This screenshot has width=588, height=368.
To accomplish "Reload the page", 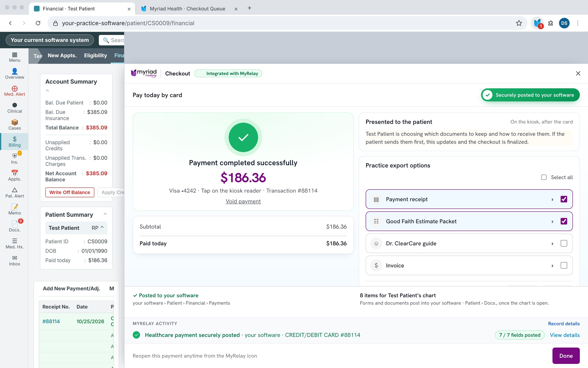I will click(38, 23).
